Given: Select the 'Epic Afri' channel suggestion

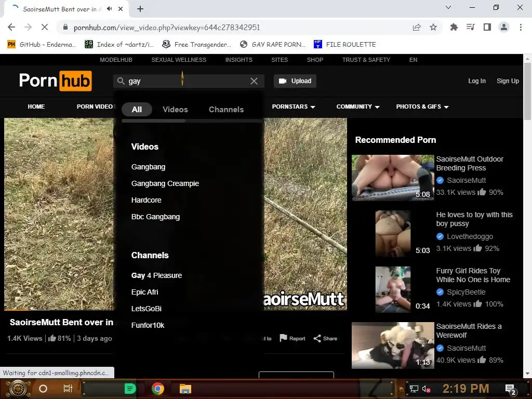Looking at the screenshot, I should 144,292.
